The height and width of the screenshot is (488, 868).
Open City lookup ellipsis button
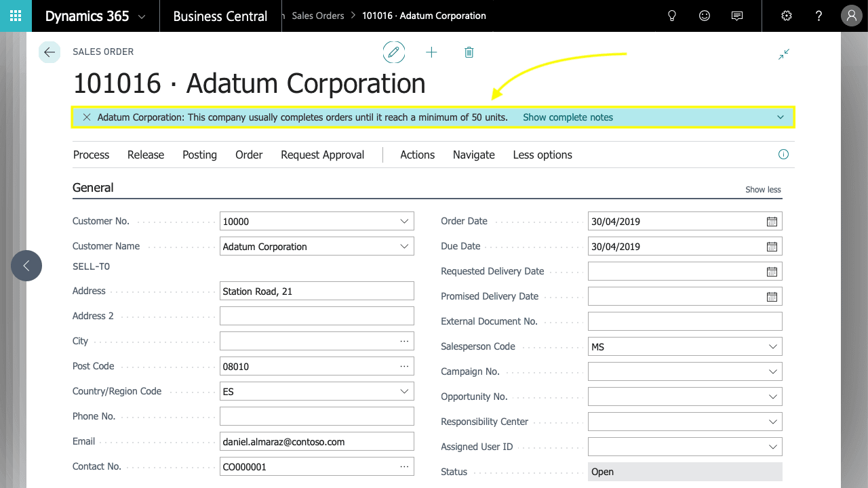pos(405,341)
